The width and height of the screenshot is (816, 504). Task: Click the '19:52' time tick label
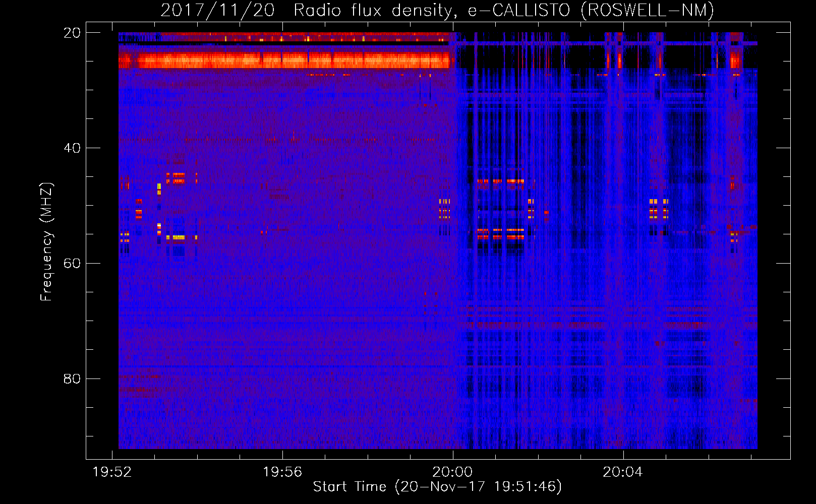point(112,472)
